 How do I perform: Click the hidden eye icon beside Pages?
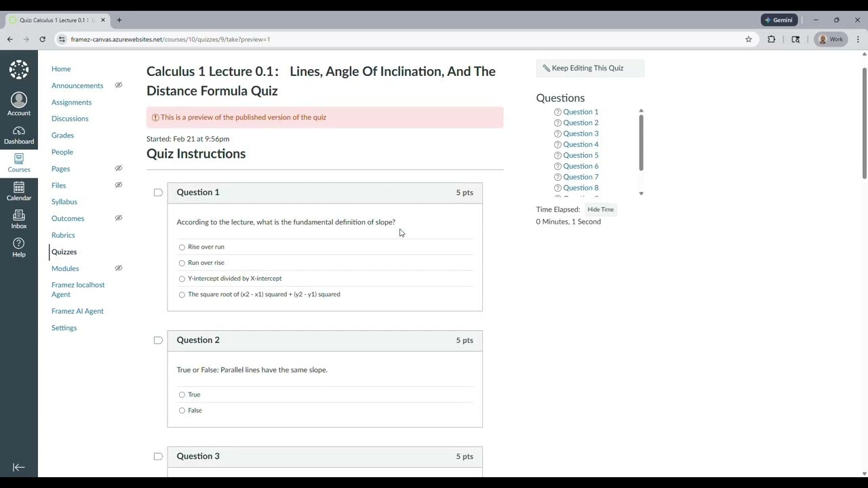[x=118, y=168]
